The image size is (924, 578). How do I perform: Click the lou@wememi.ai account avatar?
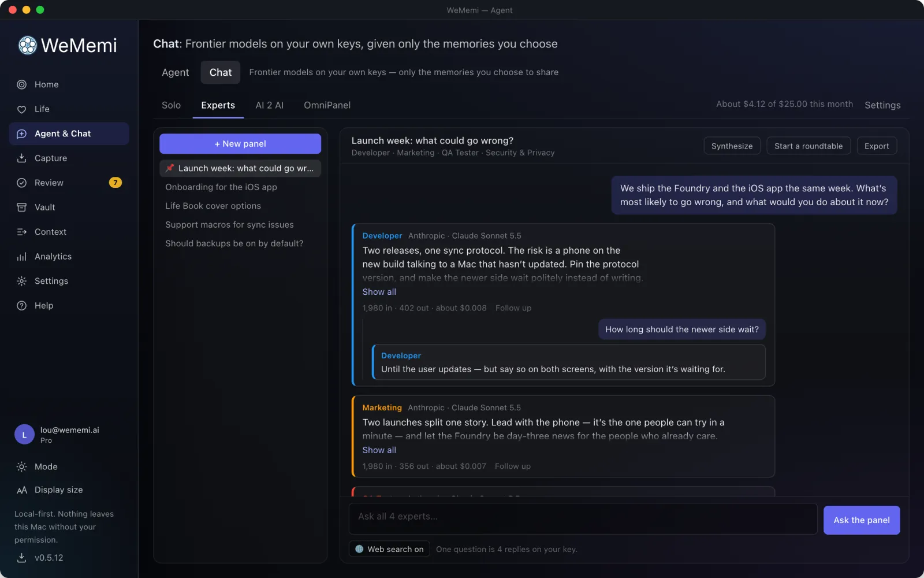click(24, 435)
